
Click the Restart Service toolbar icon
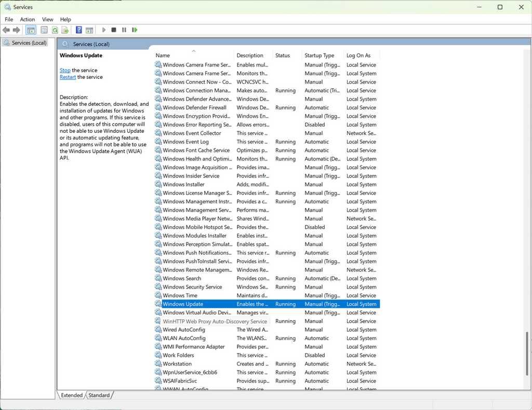pyautogui.click(x=135, y=30)
